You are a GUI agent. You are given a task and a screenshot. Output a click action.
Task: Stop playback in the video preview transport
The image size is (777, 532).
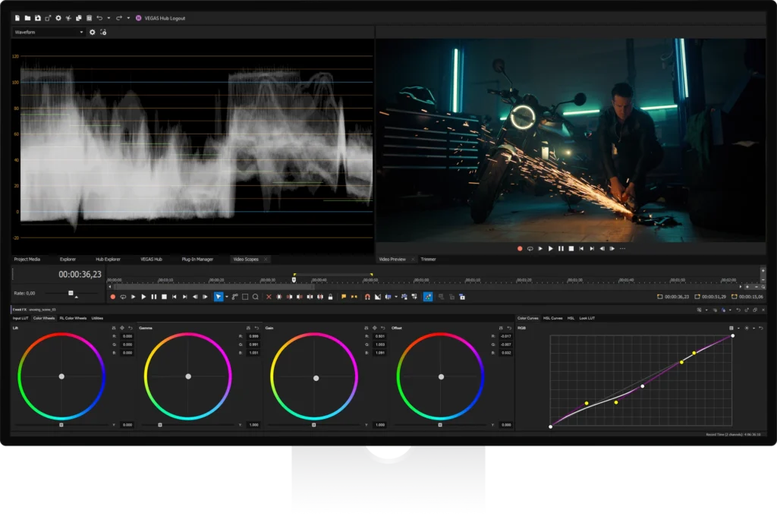[571, 248]
